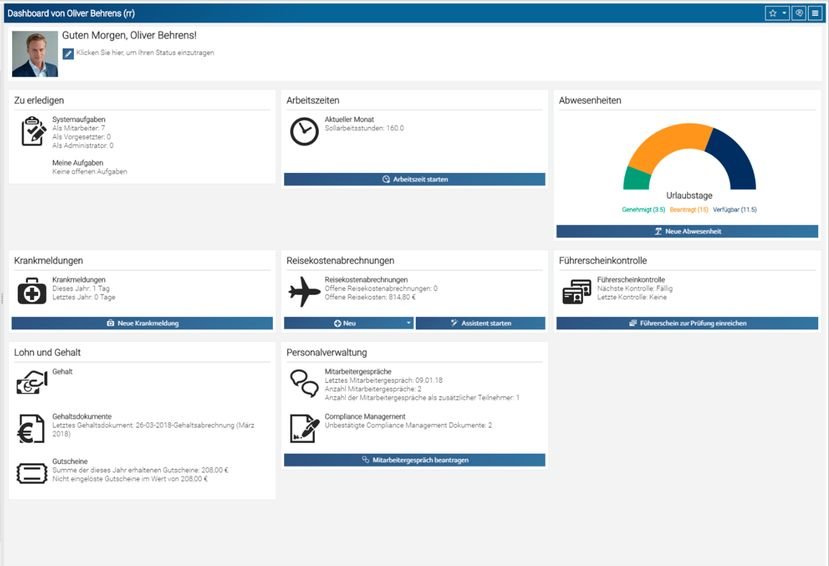829x566 pixels.
Task: Click the Neue Krankmeldung button
Action: 142,323
